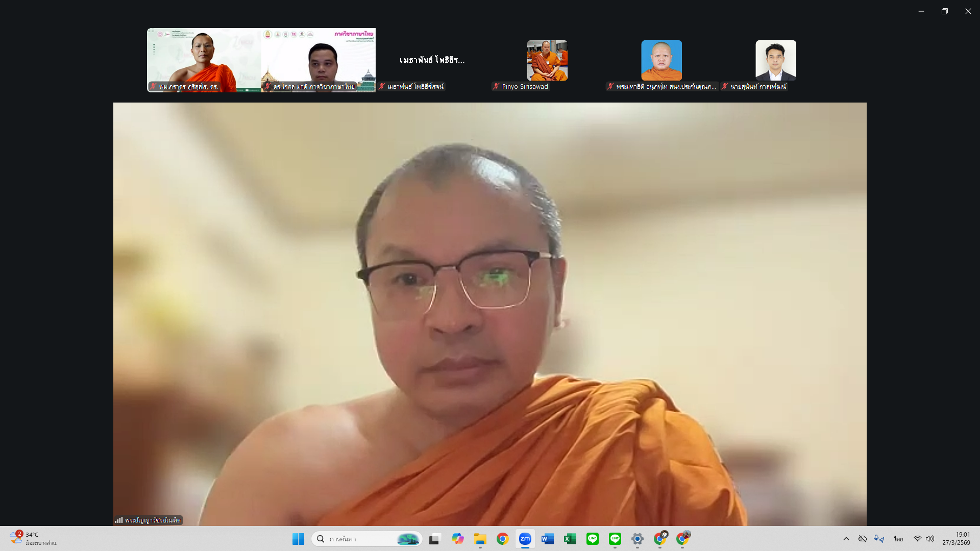Open clock and date flyout
Screen dimensions: 980x551
coord(956,539)
